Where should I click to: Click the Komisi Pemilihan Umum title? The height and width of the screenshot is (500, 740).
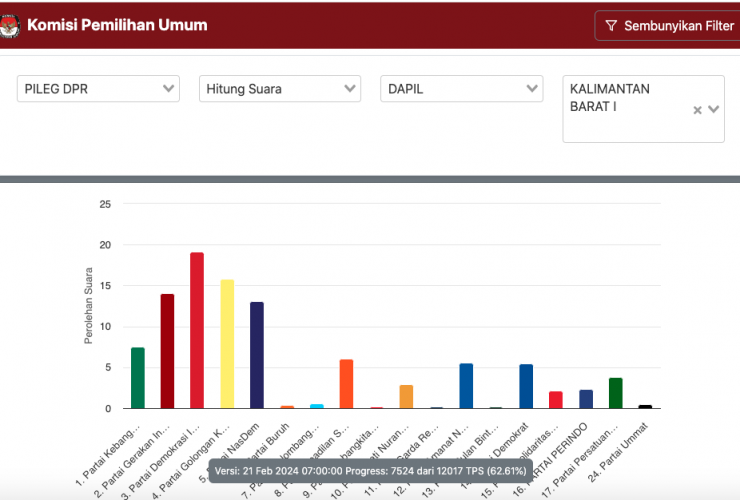117,25
